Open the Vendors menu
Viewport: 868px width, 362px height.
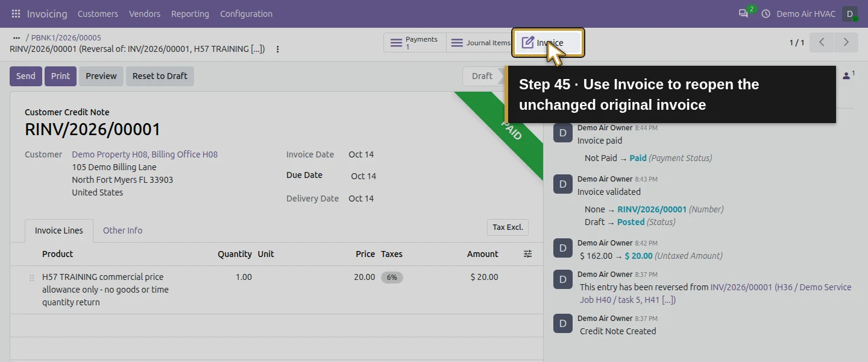click(145, 13)
